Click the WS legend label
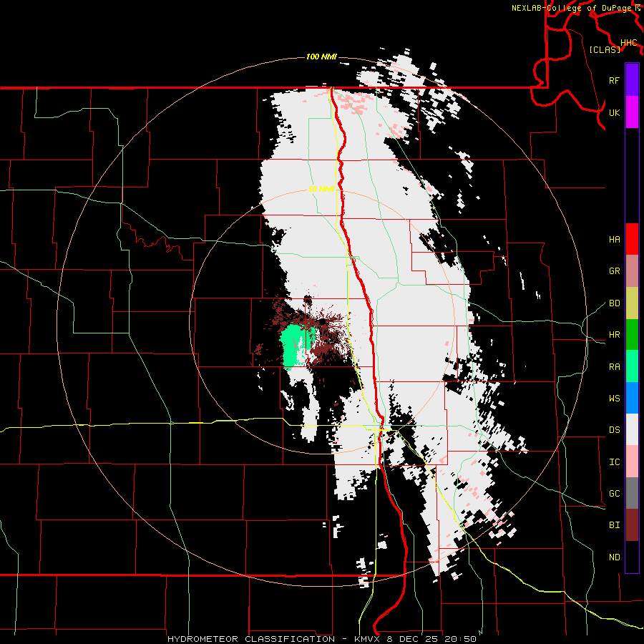 pos(615,399)
